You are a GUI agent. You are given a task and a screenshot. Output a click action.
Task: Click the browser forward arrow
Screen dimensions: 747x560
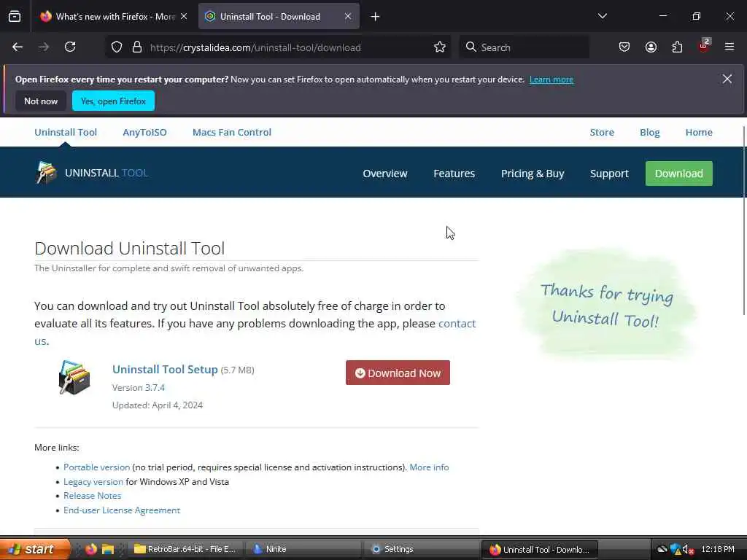coord(44,47)
